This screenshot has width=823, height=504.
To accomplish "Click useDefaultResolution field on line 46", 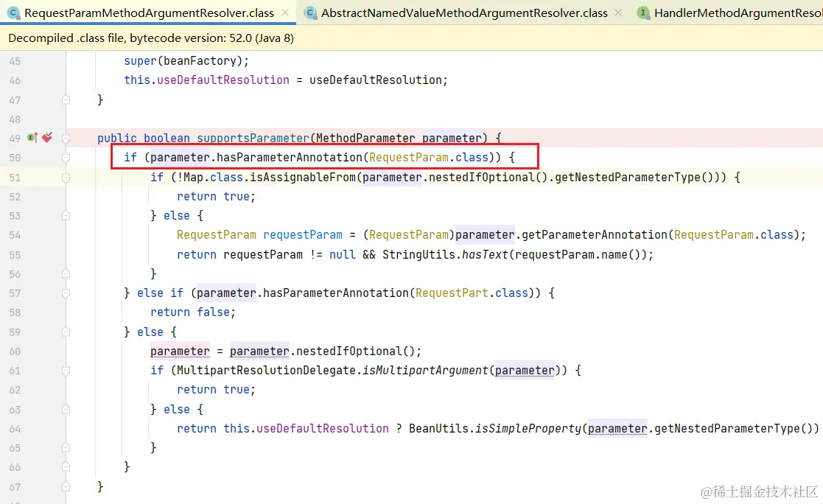I will coord(223,80).
